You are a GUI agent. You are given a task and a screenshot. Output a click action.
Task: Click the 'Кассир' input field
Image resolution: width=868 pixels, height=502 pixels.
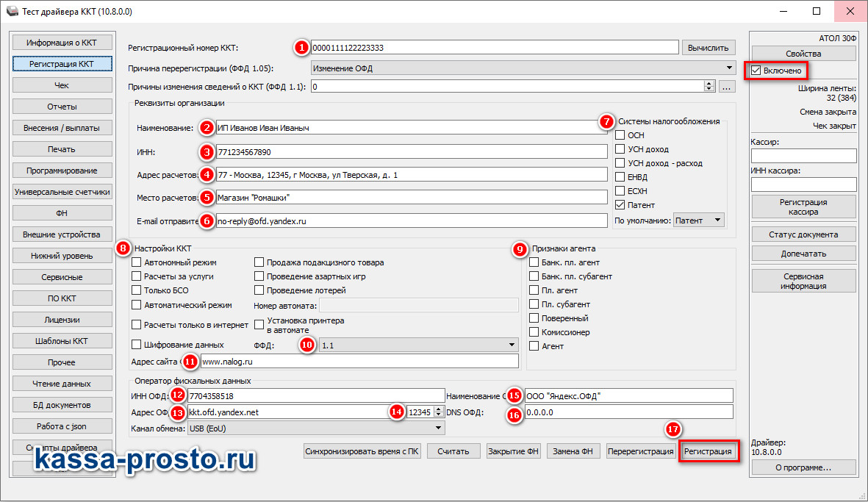click(x=804, y=156)
